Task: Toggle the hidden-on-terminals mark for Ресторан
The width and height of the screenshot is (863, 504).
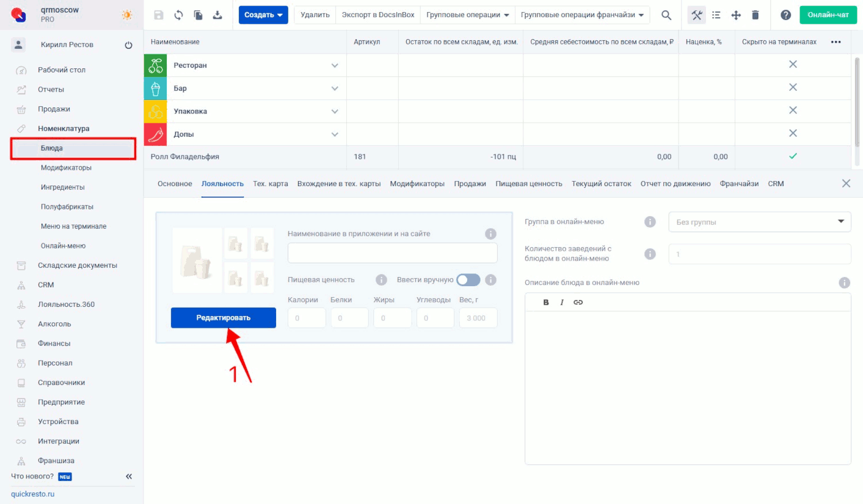Action: tap(793, 65)
